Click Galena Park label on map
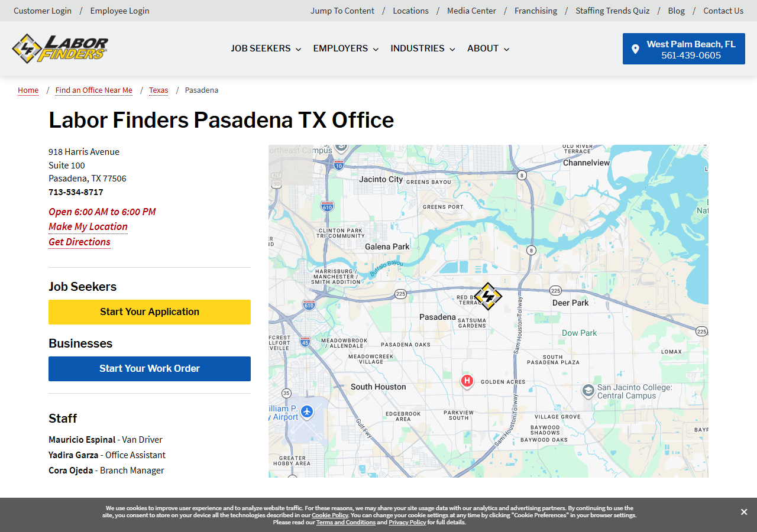This screenshot has height=532, width=757. point(387,246)
